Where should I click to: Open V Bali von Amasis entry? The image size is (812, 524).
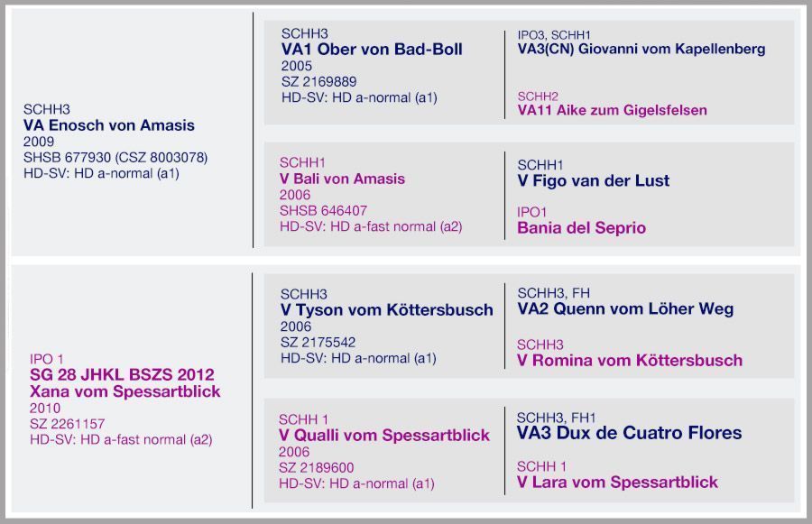click(342, 179)
